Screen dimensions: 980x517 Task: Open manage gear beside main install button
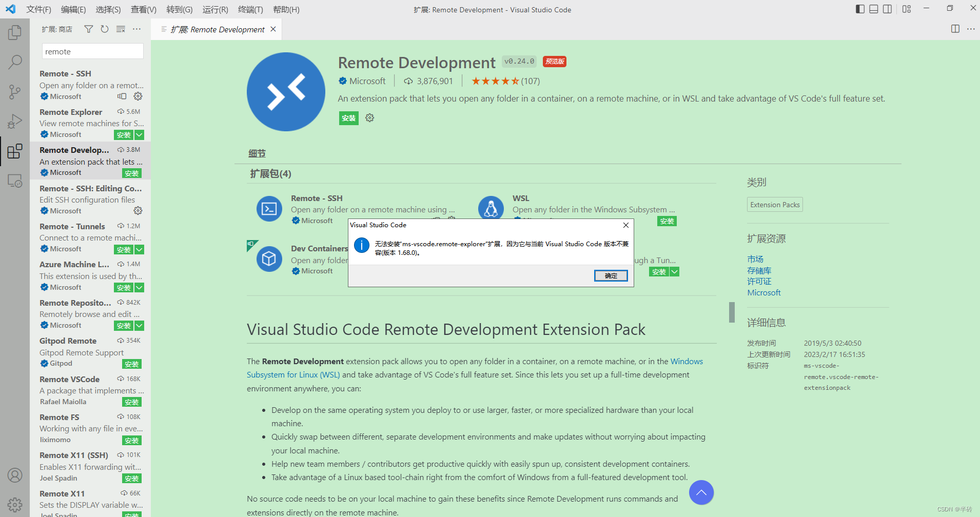tap(369, 118)
